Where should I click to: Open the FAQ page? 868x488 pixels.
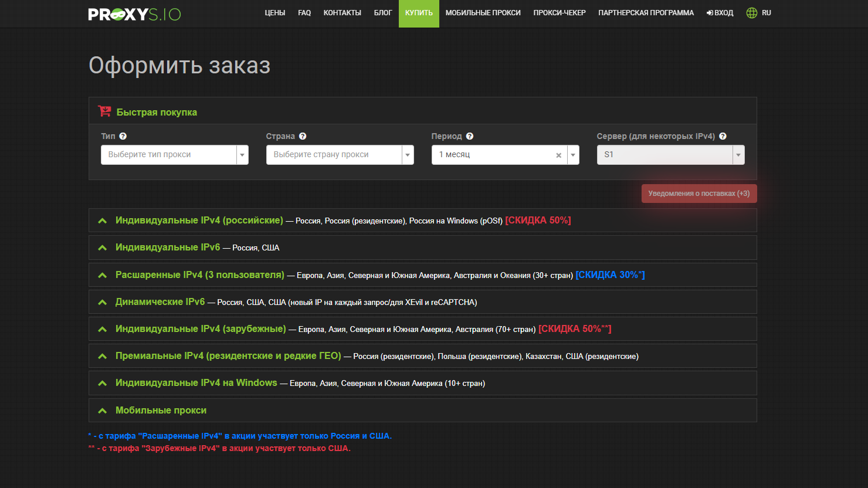(x=304, y=13)
